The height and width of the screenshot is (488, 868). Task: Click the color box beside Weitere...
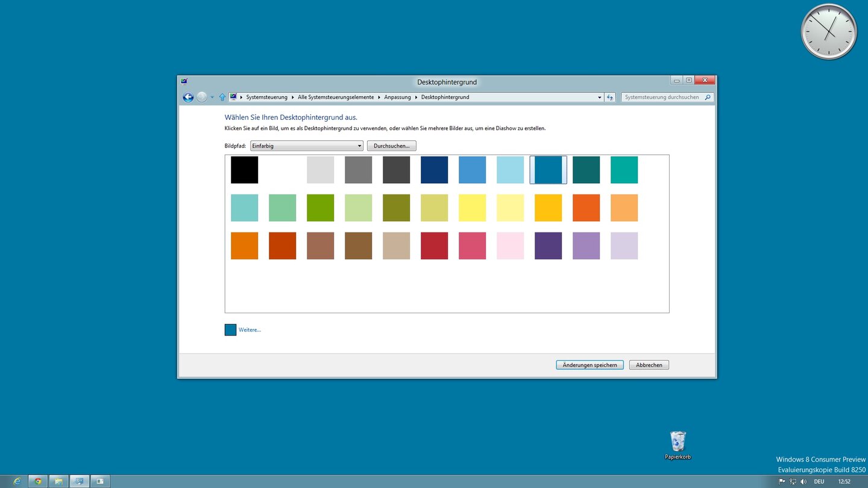[x=230, y=330]
